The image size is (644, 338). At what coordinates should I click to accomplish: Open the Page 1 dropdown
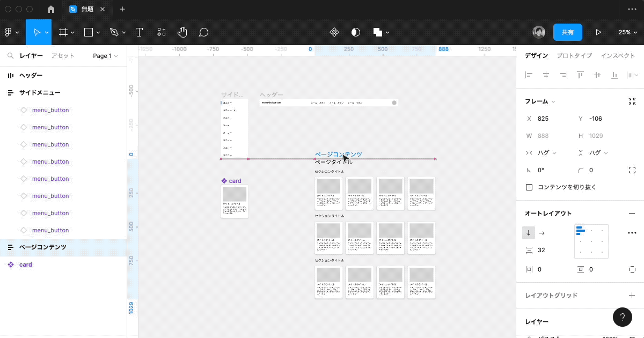pos(105,55)
